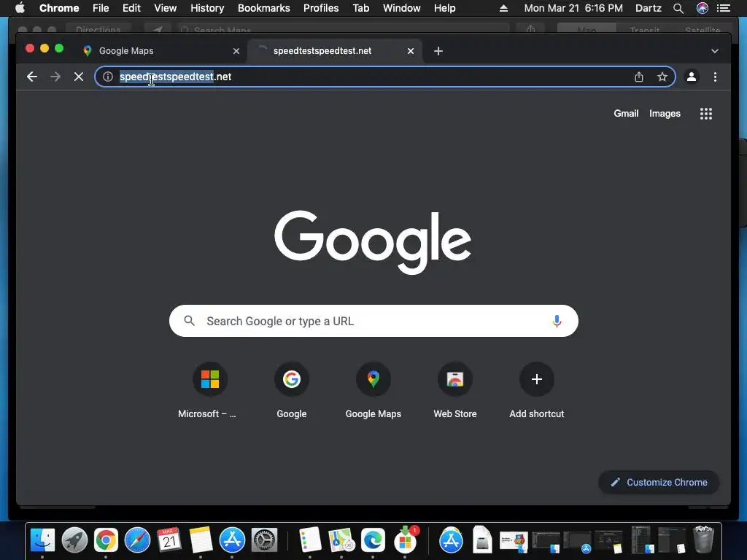Click the date and time in menu bar

(573, 8)
